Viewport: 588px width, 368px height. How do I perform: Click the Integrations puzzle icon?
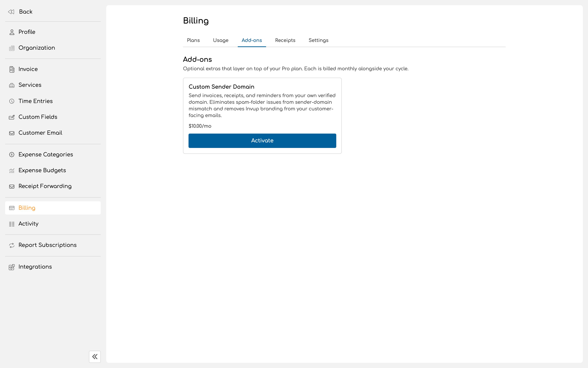tap(12, 267)
